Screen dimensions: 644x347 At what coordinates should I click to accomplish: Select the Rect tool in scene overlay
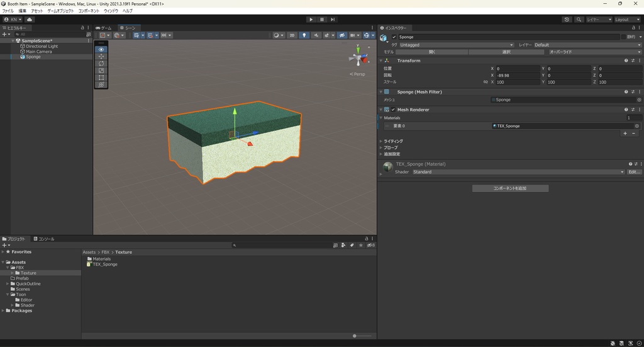[101, 77]
